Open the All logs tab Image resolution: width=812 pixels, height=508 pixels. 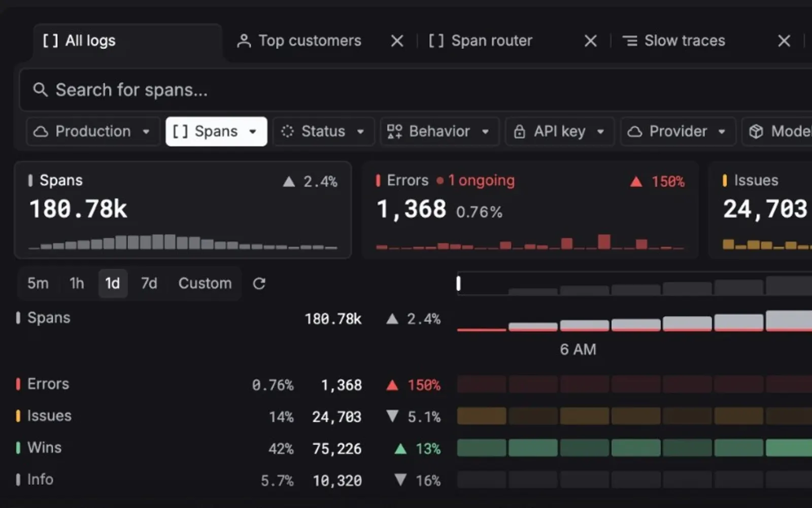tap(128, 41)
